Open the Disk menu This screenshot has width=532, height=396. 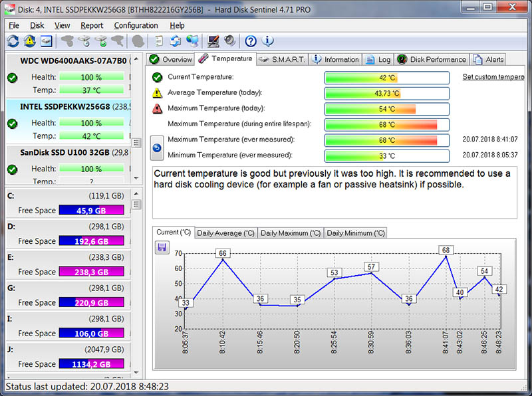(37, 25)
